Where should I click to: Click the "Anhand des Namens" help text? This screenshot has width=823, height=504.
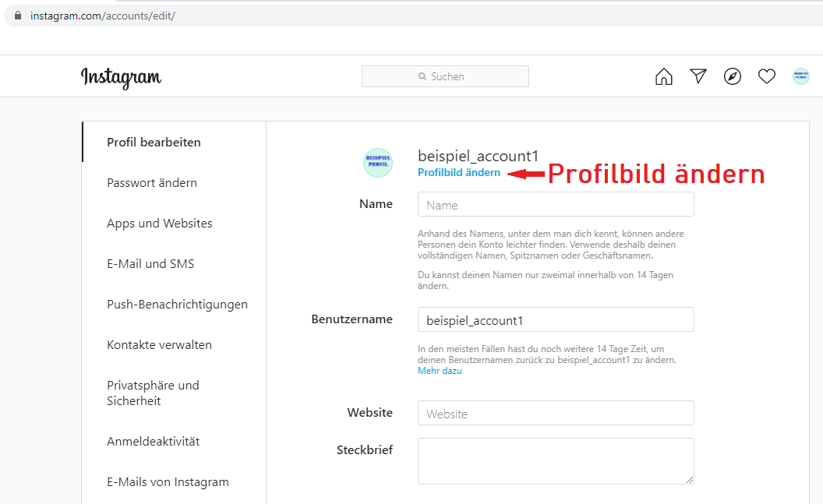(x=550, y=245)
